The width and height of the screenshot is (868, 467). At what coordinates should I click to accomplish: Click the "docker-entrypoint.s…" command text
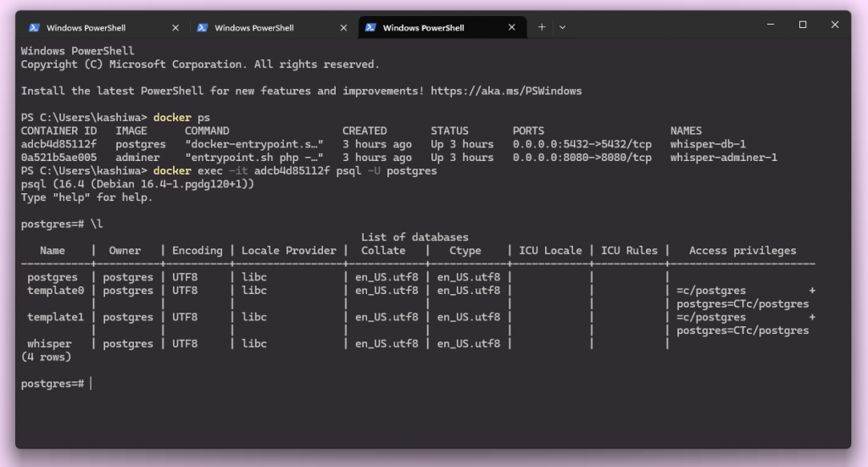(x=254, y=144)
